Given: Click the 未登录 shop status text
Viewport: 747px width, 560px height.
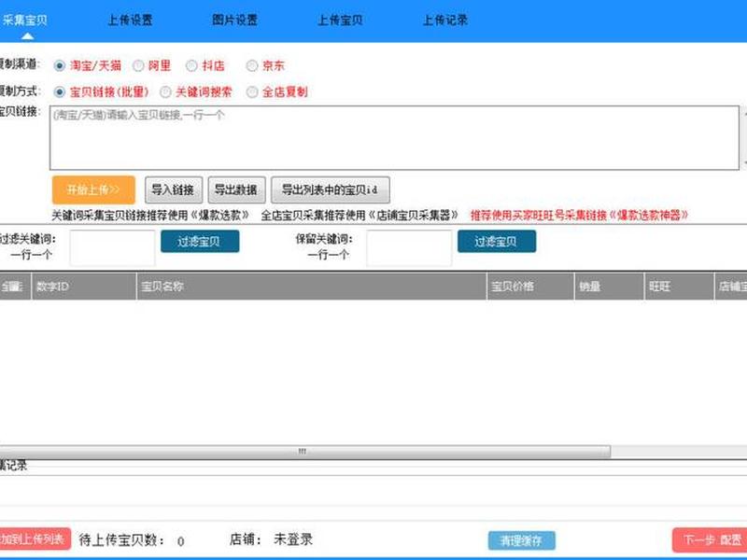Looking at the screenshot, I should point(293,539).
